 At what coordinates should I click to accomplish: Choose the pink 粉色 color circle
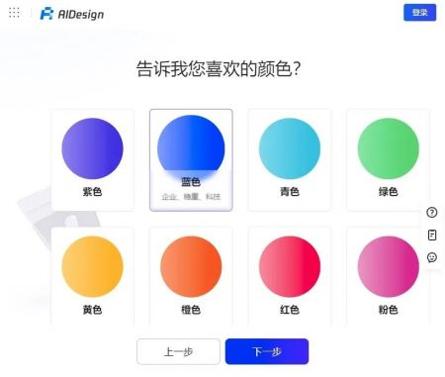tap(388, 267)
